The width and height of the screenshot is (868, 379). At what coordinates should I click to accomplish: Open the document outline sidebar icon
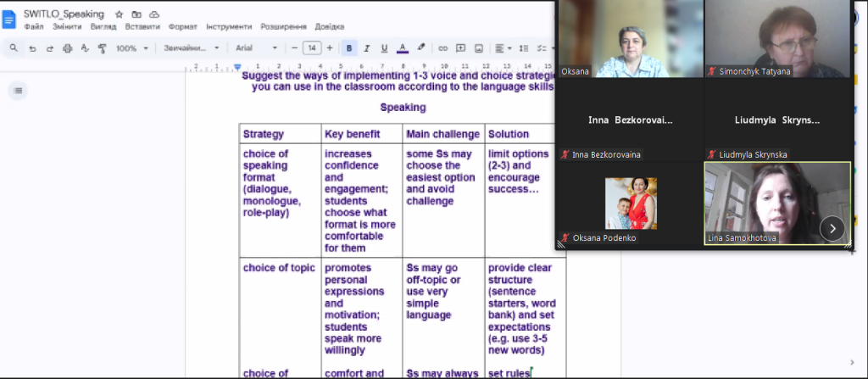click(x=19, y=90)
